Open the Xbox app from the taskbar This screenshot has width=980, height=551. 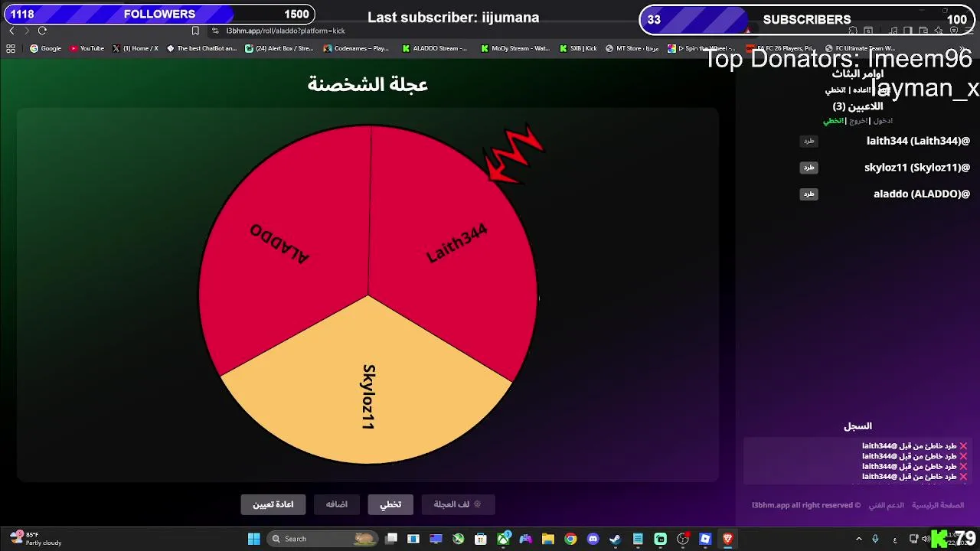[503, 539]
